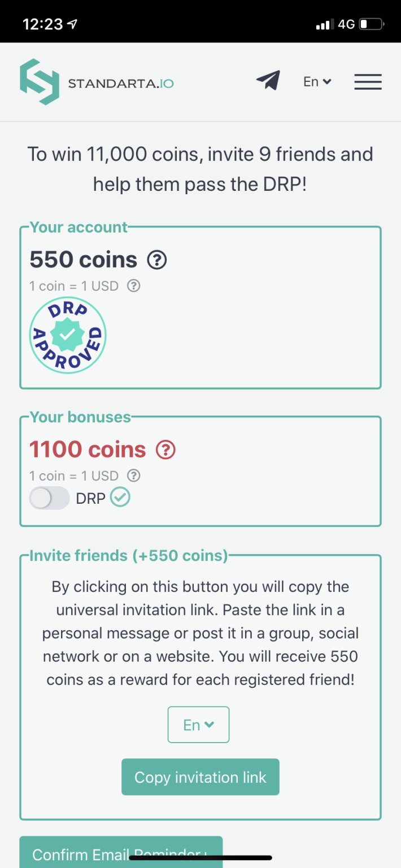Open the hamburger menu
401x868 pixels.
coord(368,82)
